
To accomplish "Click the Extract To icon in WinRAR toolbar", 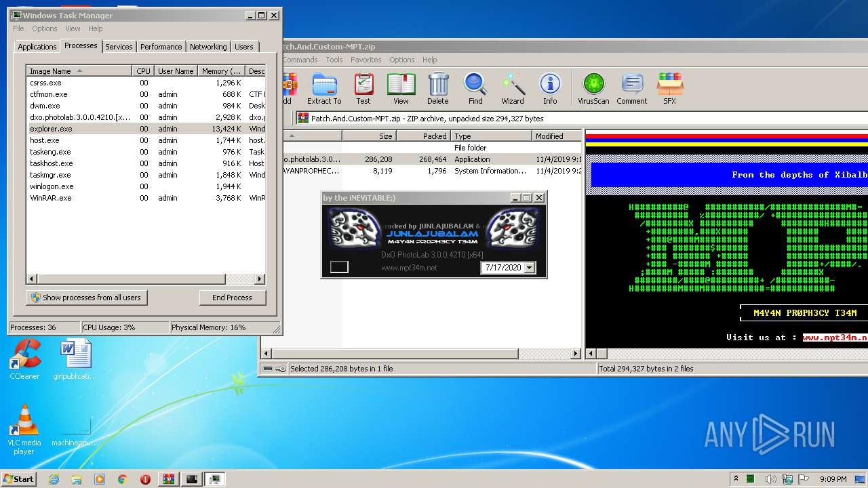I will tap(324, 89).
